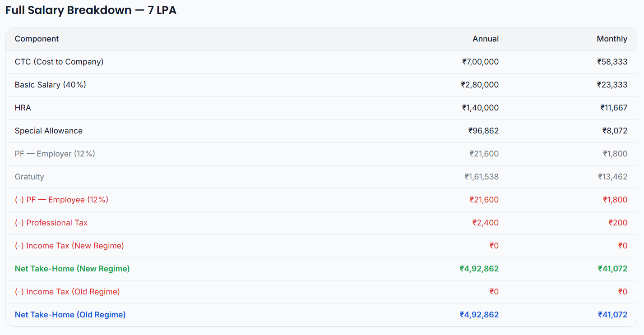Click the Basic Salary (40%) component label
The height and width of the screenshot is (335, 644).
pyautogui.click(x=51, y=85)
